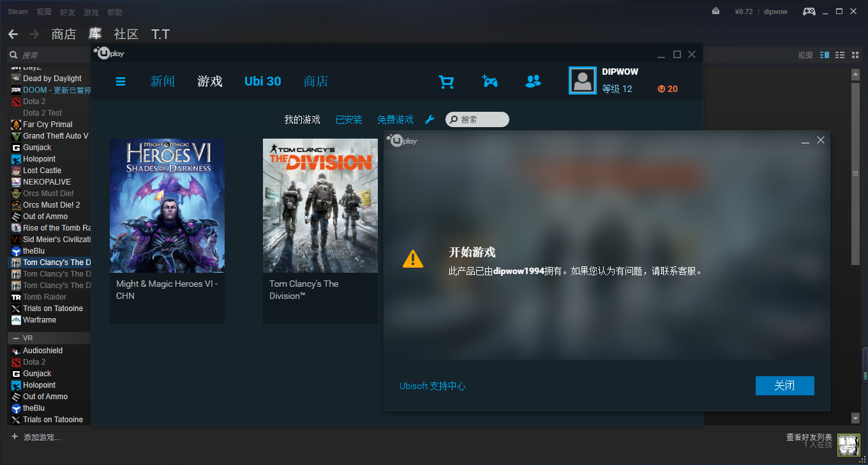Open the 游戏 menu in Steam menu bar
The image size is (868, 465).
click(x=91, y=11)
